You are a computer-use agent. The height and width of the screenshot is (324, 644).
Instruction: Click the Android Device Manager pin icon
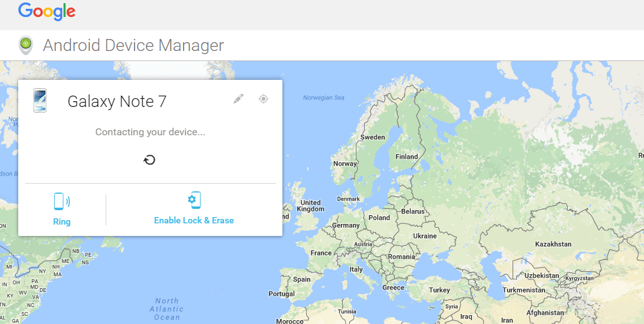(26, 45)
